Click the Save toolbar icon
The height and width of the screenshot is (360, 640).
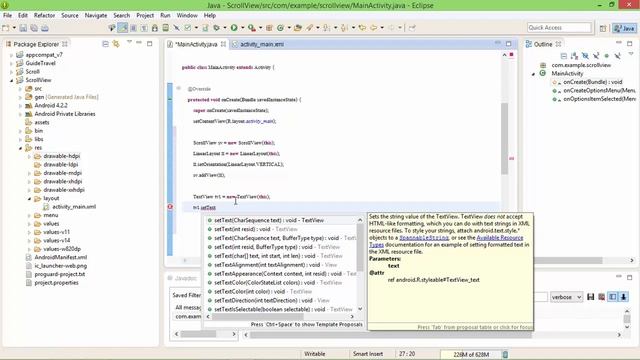click(x=23, y=28)
